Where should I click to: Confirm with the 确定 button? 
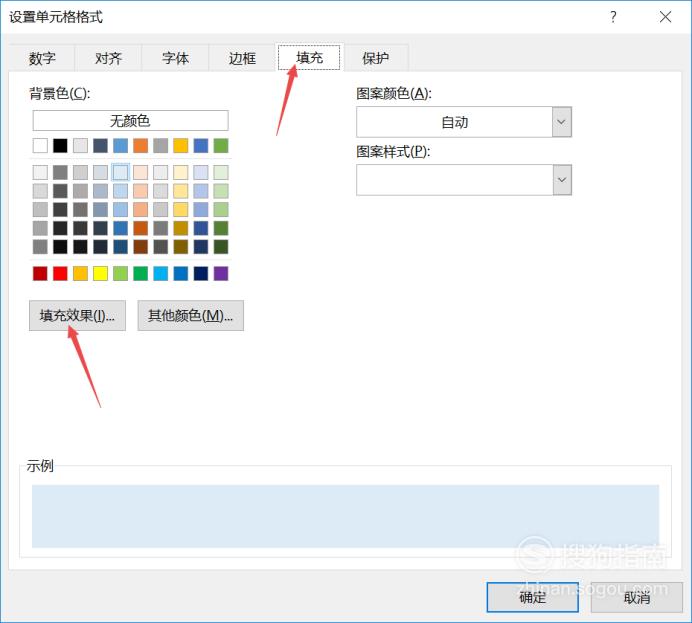point(533,597)
